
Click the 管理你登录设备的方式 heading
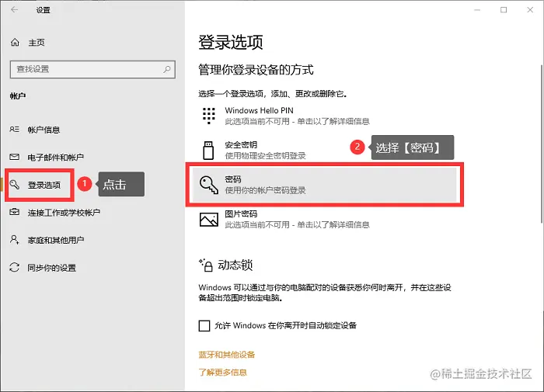256,70
